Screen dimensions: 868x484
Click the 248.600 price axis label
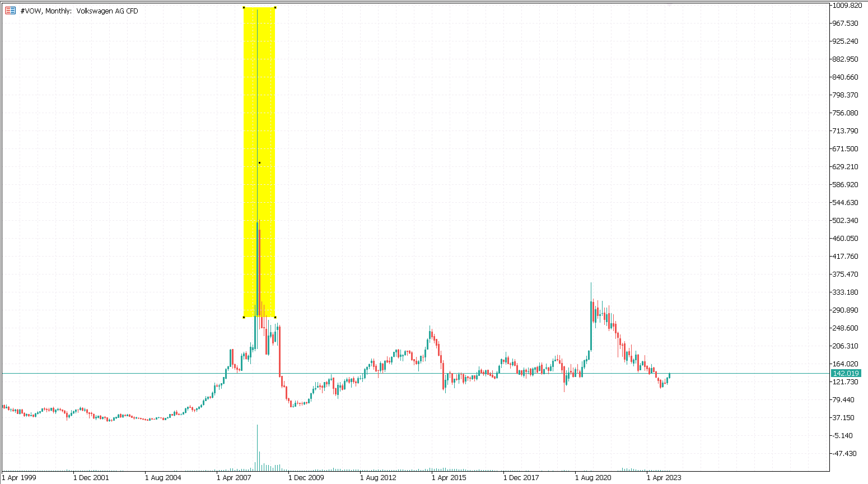point(846,328)
